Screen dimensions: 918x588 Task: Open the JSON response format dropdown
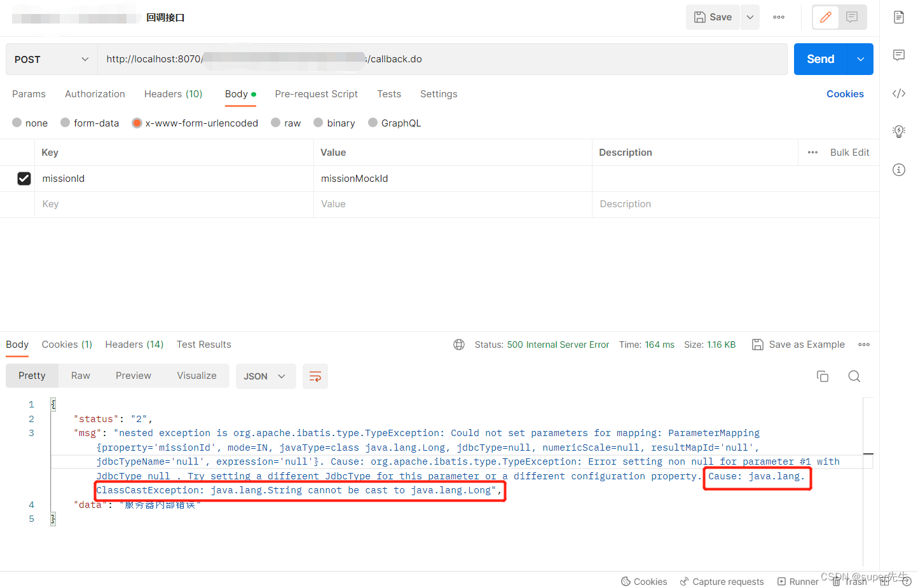click(266, 376)
